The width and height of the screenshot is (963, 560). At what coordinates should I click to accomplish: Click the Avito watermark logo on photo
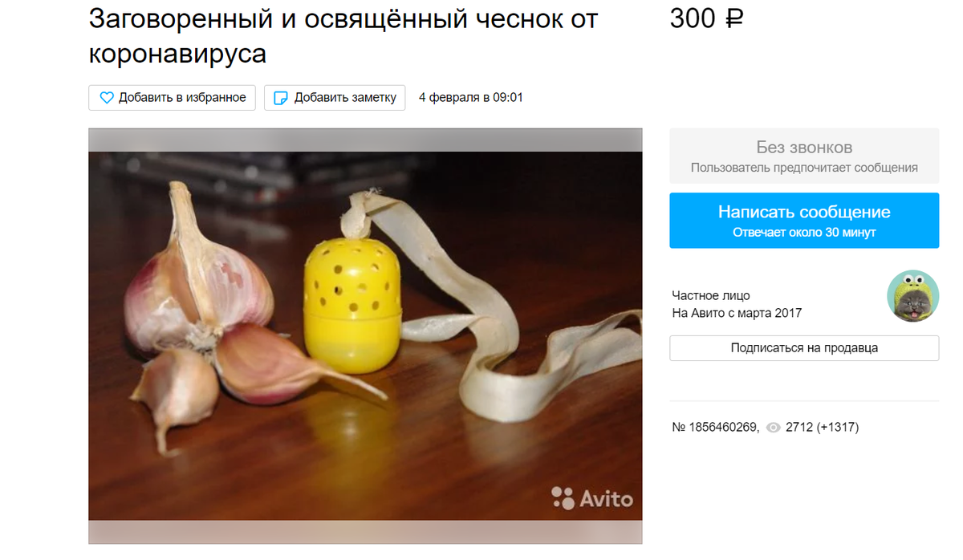coord(592,498)
